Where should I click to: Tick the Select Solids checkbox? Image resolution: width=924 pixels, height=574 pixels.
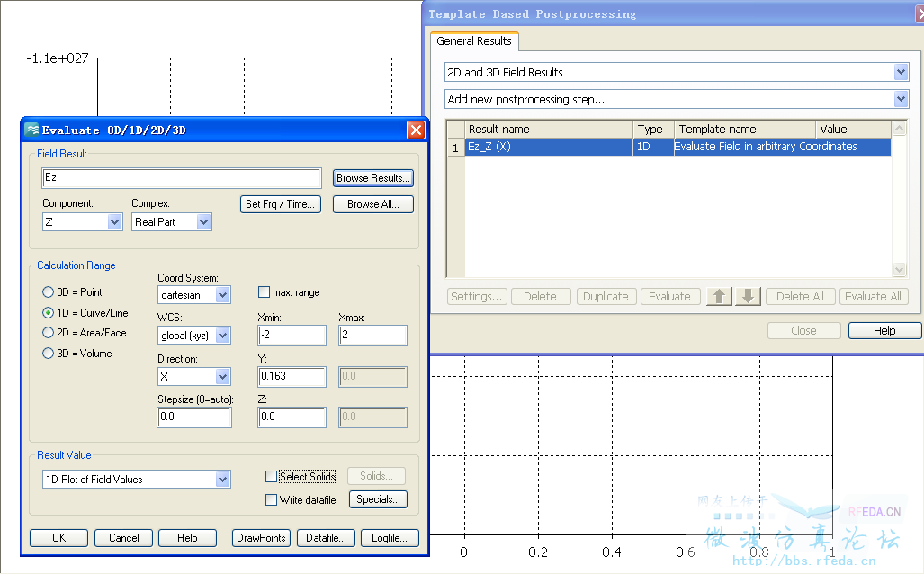point(272,477)
